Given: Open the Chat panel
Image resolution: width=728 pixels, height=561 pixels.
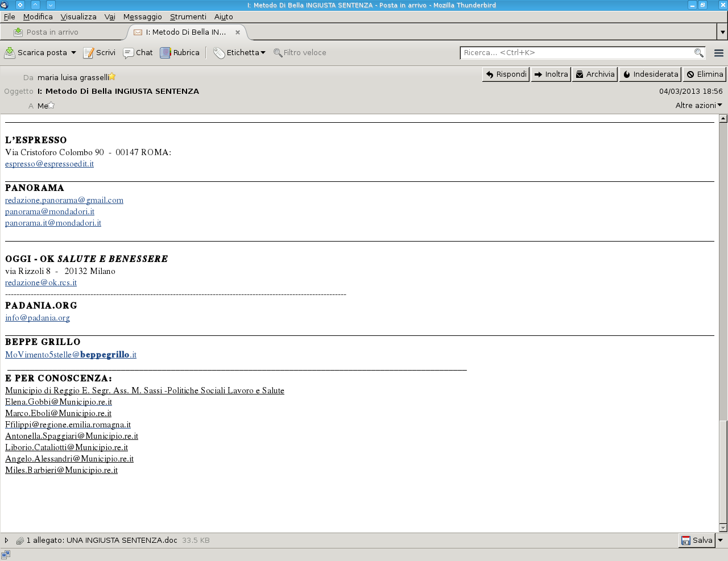Looking at the screenshot, I should (138, 53).
